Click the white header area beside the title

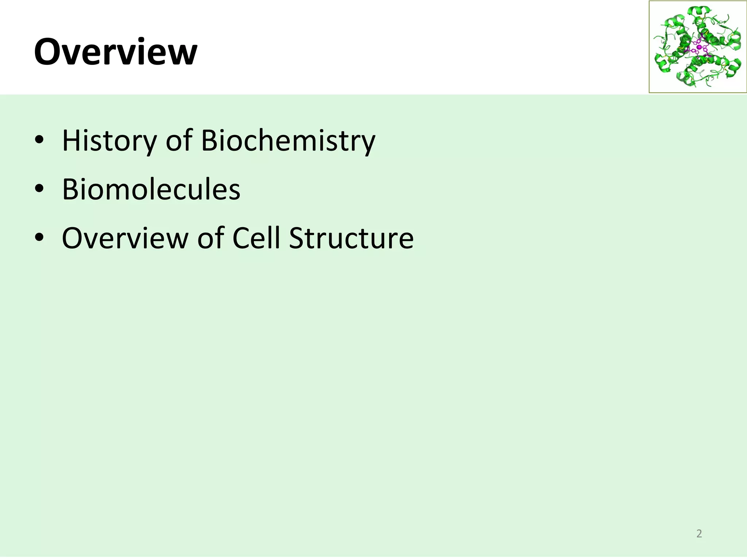pyautogui.click(x=419, y=47)
